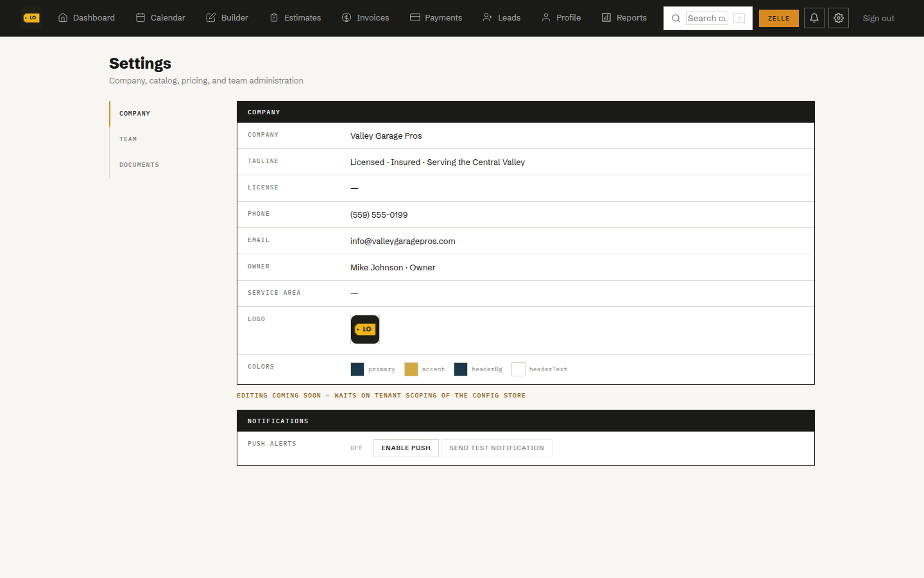924x578 pixels.
Task: Click the Zelle button
Action: [x=779, y=18]
